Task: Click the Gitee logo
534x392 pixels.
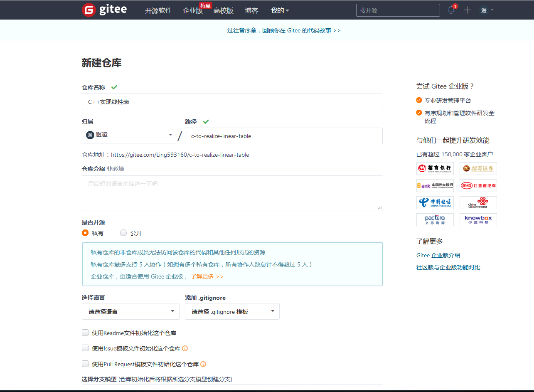Action: pyautogui.click(x=104, y=10)
